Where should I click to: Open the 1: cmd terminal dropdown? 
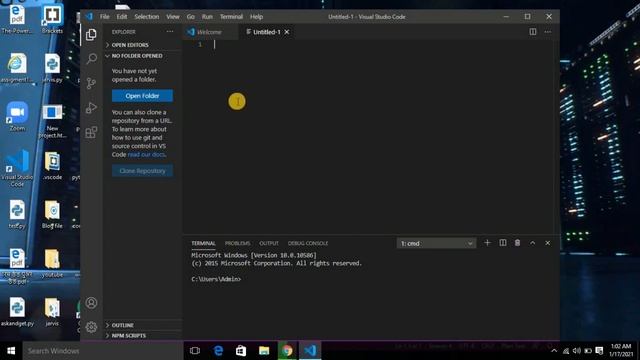(x=436, y=243)
